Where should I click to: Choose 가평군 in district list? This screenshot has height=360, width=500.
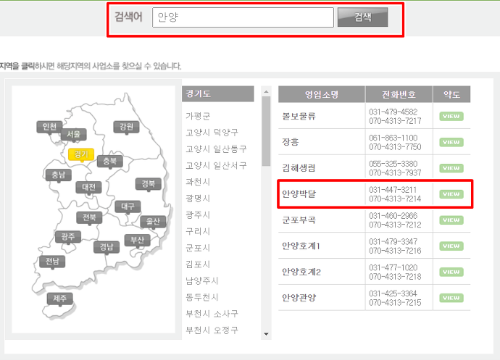[198, 116]
